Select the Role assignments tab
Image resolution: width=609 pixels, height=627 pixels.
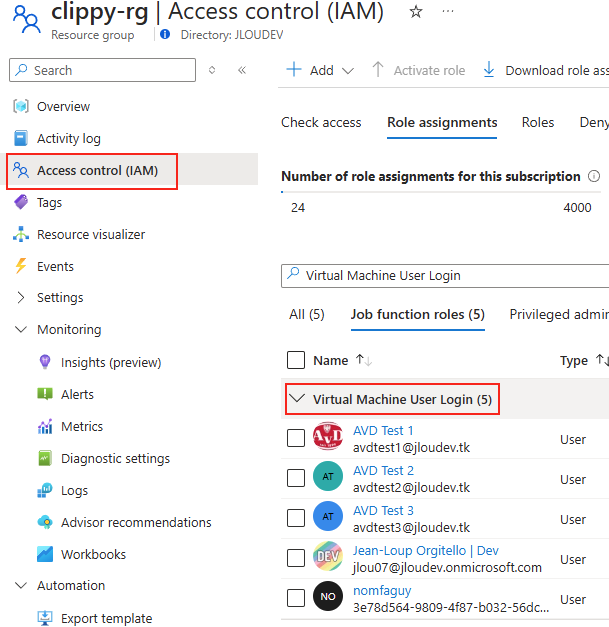pyautogui.click(x=442, y=122)
